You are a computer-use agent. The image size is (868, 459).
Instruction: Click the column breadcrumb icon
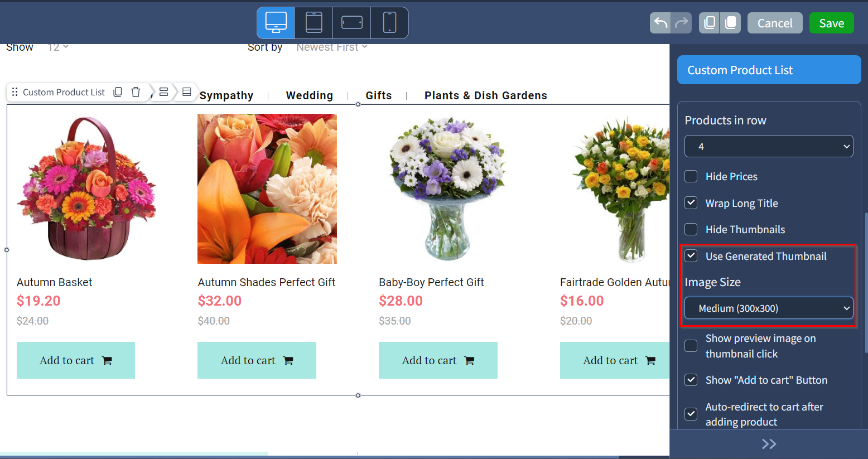(x=186, y=91)
